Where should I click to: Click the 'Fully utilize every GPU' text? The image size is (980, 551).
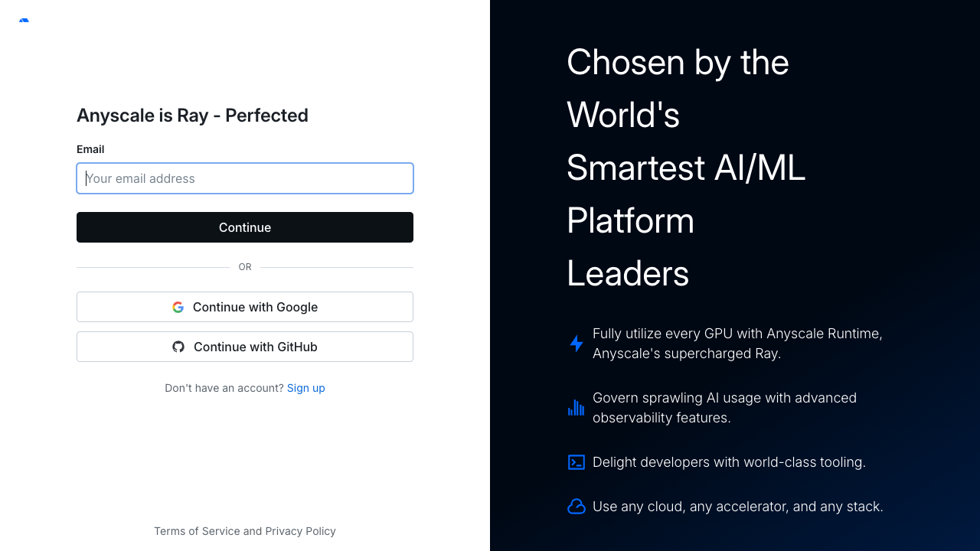point(737,344)
